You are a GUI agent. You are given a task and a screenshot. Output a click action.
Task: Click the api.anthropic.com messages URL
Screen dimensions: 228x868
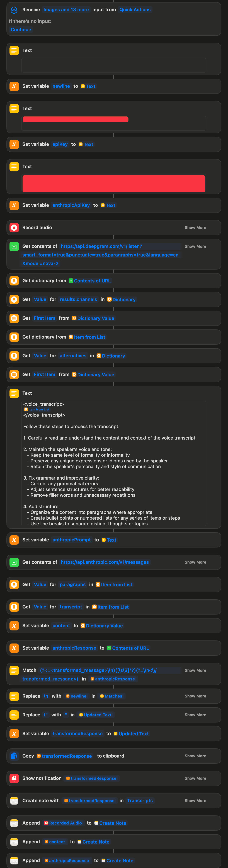[x=105, y=562]
